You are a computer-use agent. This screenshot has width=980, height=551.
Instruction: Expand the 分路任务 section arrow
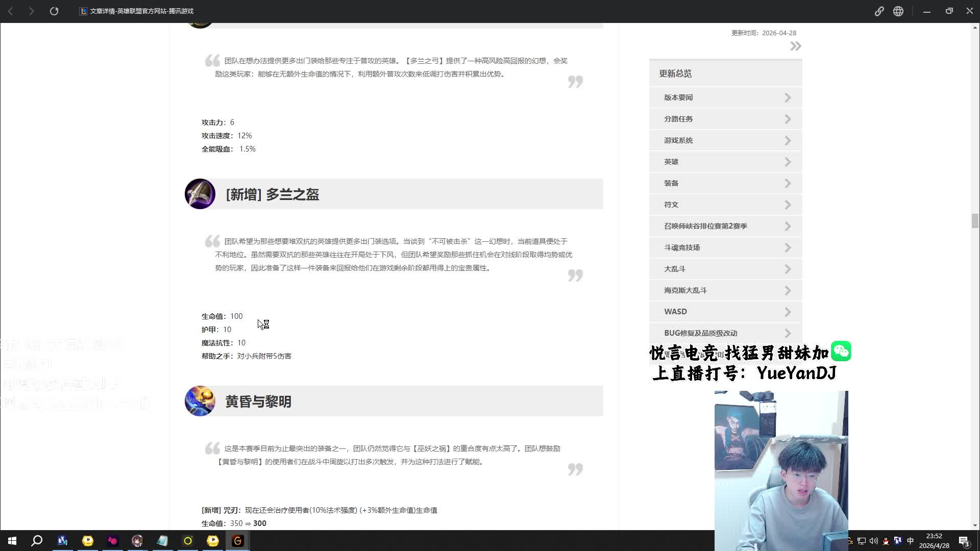[x=788, y=119]
